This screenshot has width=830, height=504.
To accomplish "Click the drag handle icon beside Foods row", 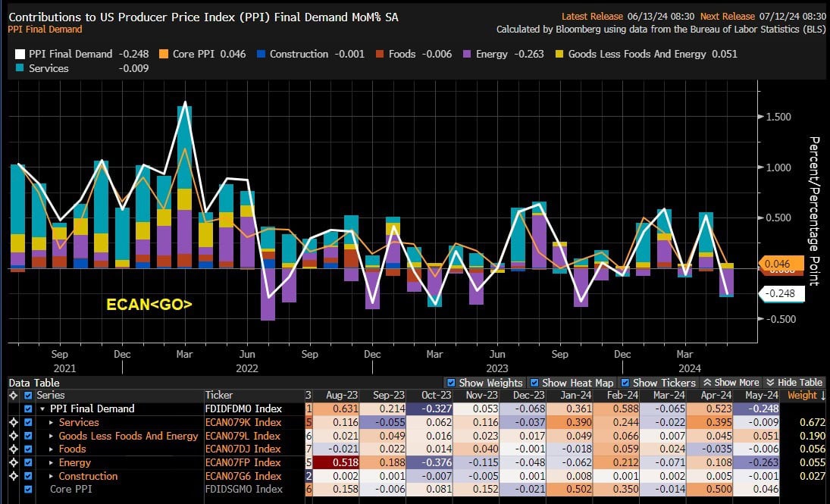I will coord(13,449).
